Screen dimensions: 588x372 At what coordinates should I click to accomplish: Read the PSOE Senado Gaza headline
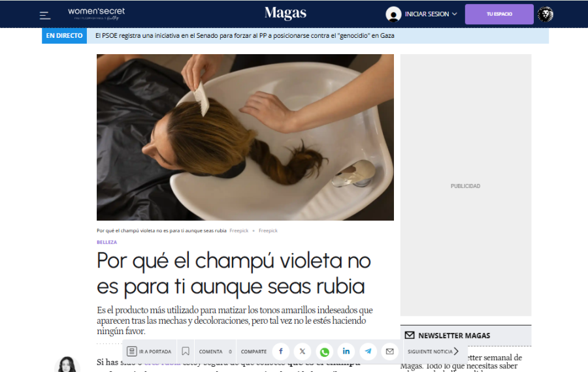point(244,36)
